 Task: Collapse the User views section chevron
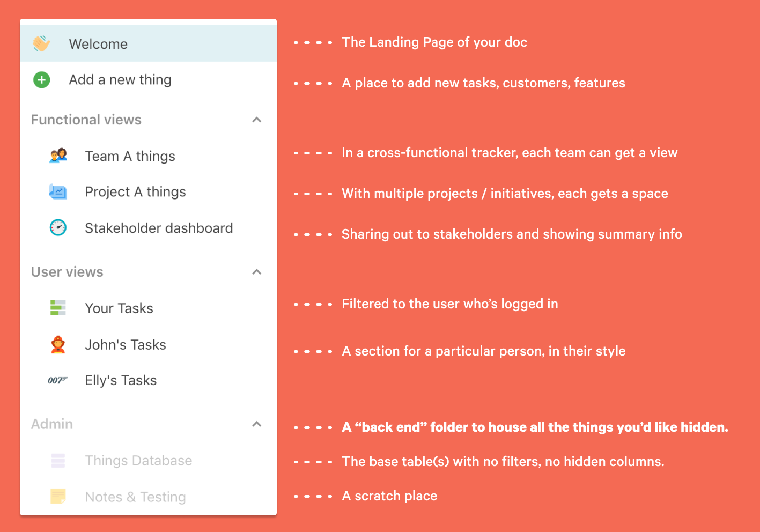pos(257,272)
